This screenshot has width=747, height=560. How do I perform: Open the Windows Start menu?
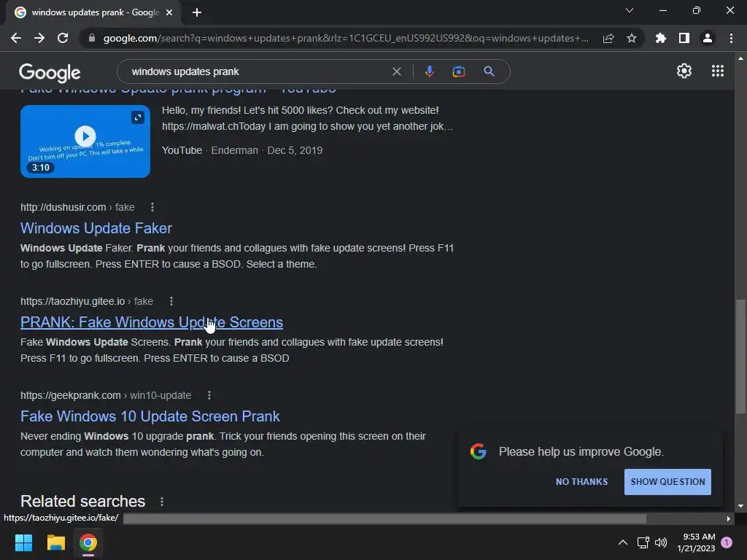23,542
